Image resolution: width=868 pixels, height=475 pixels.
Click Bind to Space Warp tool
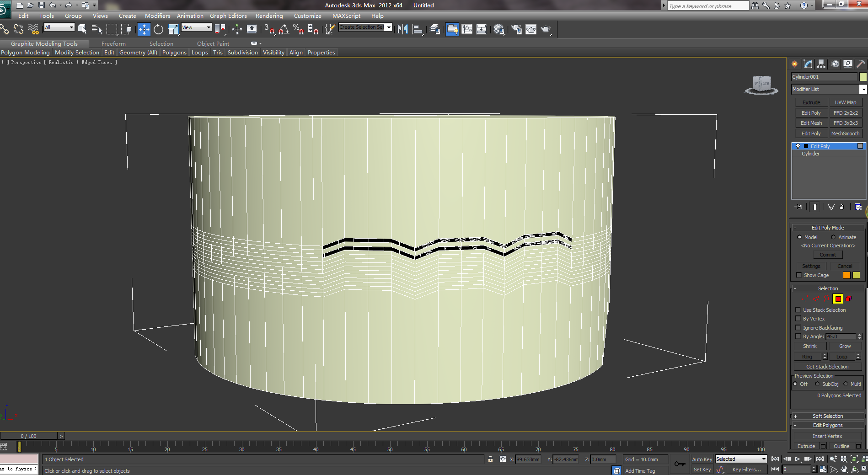33,29
